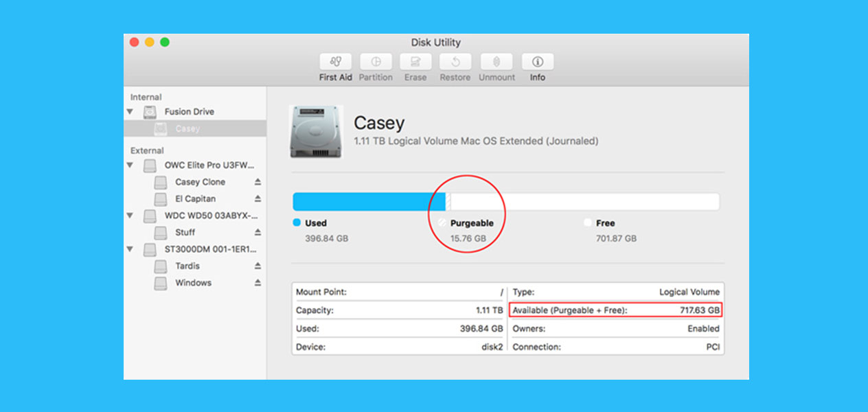Click the blue Used portion of storage bar

(x=368, y=202)
